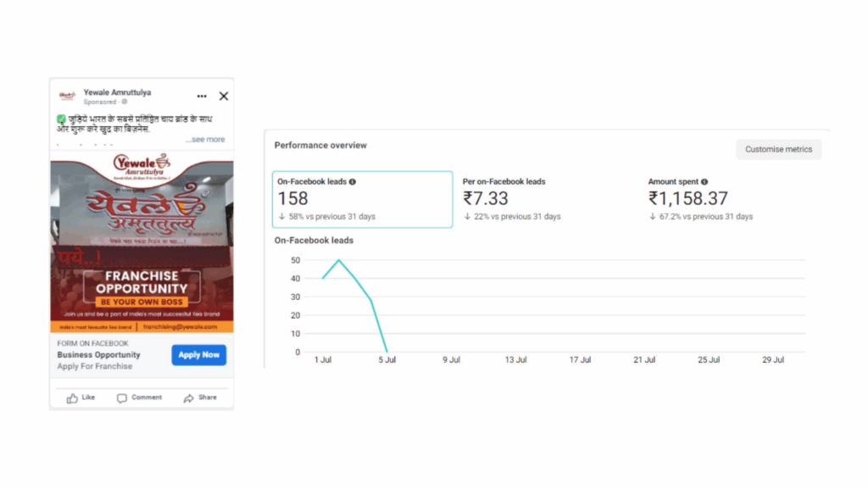Open the Customise metrics button
Viewport: 868px width, 488px height.
[x=778, y=150]
